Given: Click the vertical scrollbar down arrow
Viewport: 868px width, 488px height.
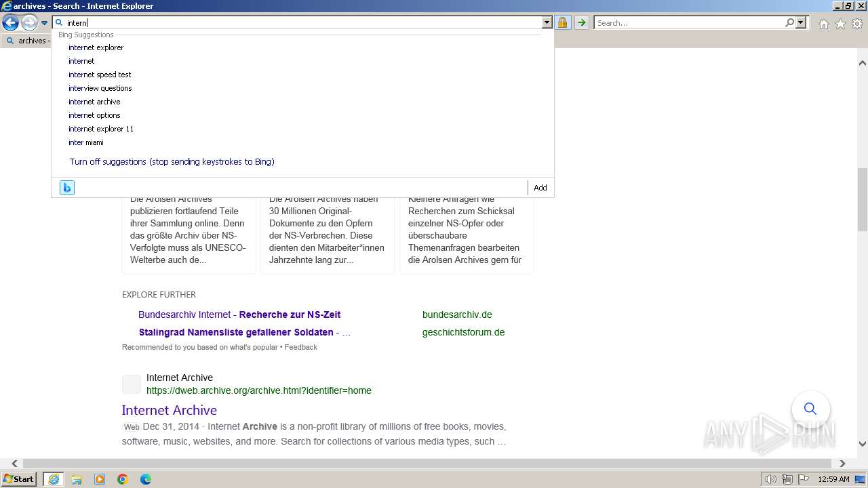Looking at the screenshot, I should (862, 444).
